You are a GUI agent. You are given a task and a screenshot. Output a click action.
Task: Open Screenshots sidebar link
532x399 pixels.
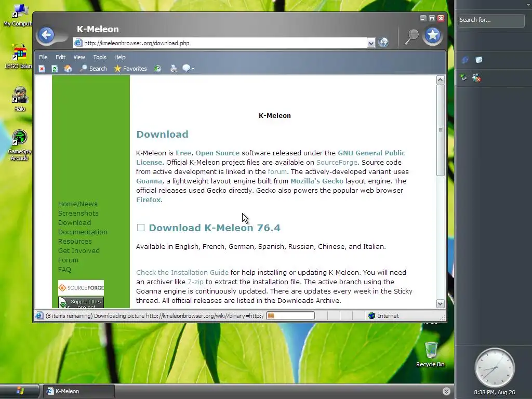[x=78, y=214]
